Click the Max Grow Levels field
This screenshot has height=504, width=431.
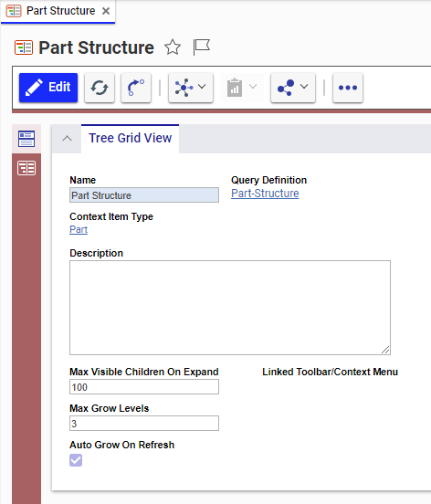pos(144,424)
